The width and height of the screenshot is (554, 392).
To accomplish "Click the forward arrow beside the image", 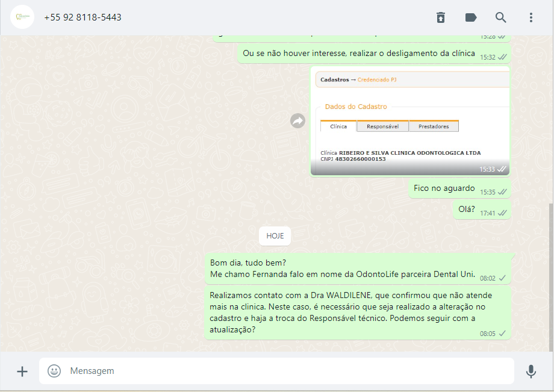I will pos(297,121).
